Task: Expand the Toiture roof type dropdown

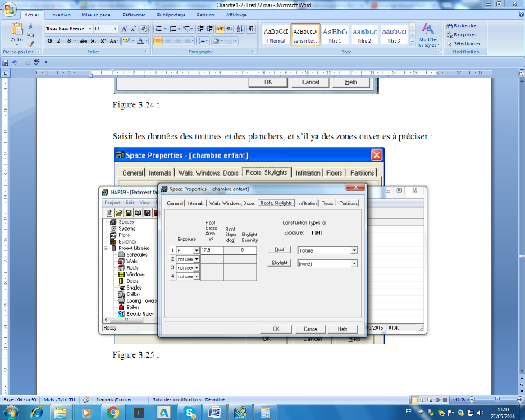Action: [x=354, y=250]
